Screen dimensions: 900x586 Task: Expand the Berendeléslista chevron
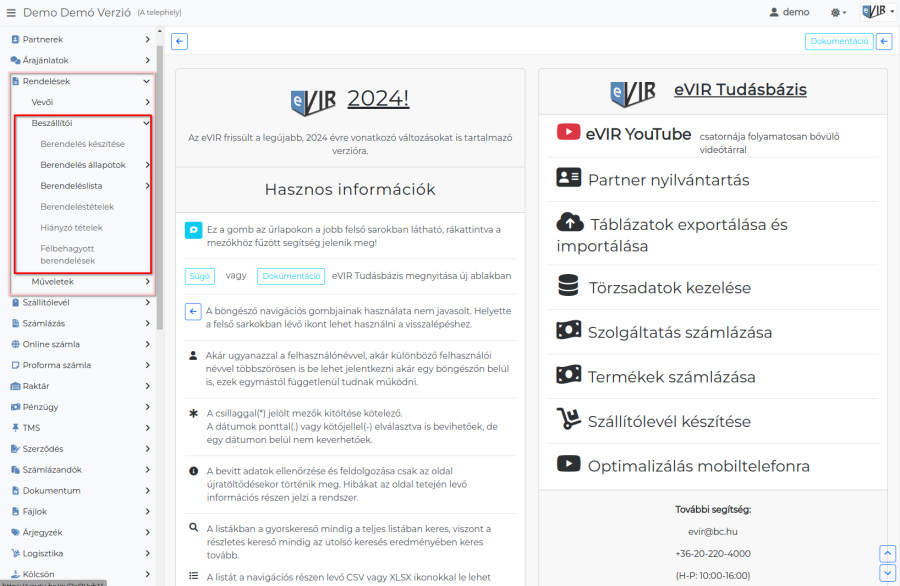(x=148, y=186)
